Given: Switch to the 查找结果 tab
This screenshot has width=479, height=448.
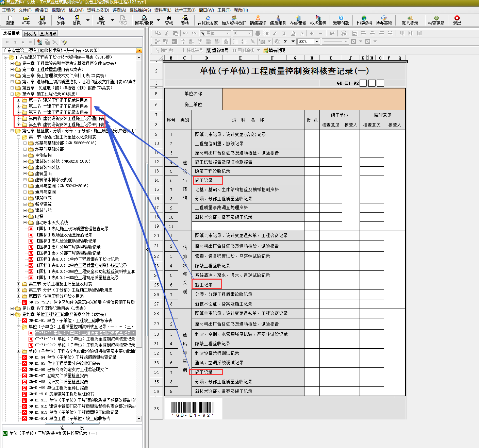Looking at the screenshot, I should coord(48,34).
